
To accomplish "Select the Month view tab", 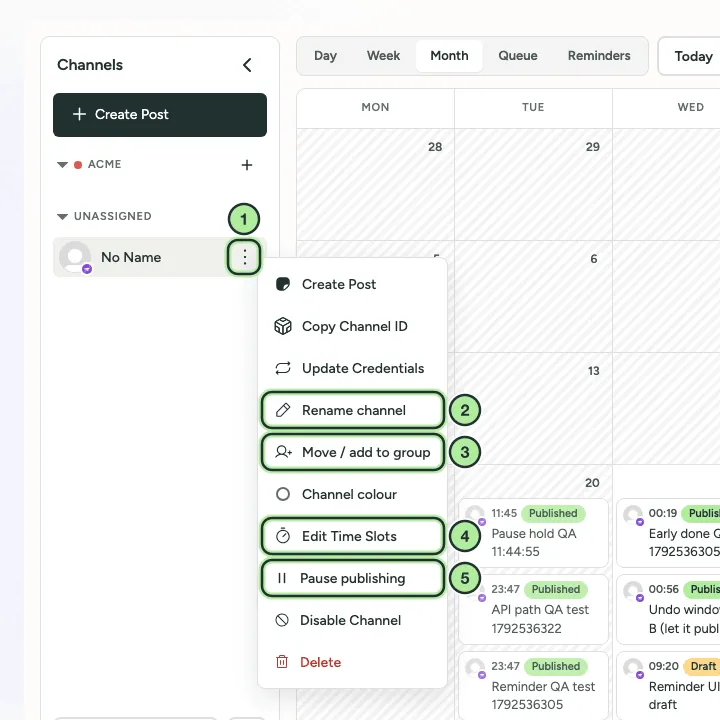I will (x=449, y=56).
